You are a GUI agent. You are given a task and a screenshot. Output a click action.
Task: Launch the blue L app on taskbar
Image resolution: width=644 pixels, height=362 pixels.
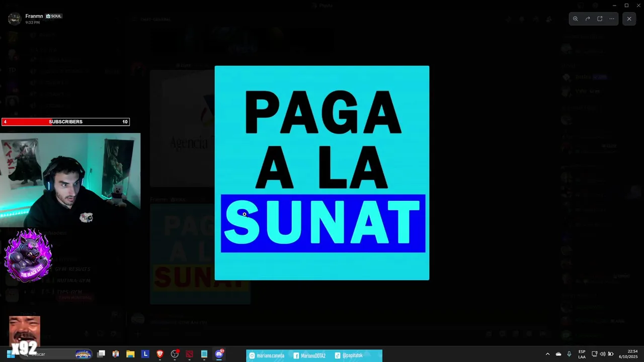click(145, 354)
